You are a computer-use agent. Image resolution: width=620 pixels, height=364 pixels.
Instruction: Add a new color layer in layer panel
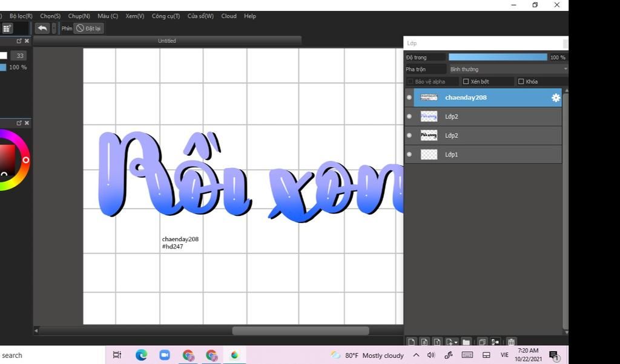pyautogui.click(x=411, y=342)
